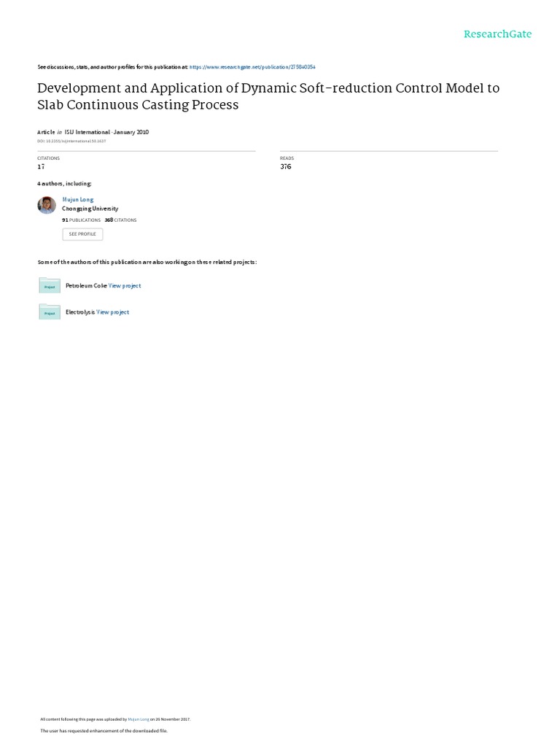Click the '4 authors, including' label

pyautogui.click(x=64, y=184)
